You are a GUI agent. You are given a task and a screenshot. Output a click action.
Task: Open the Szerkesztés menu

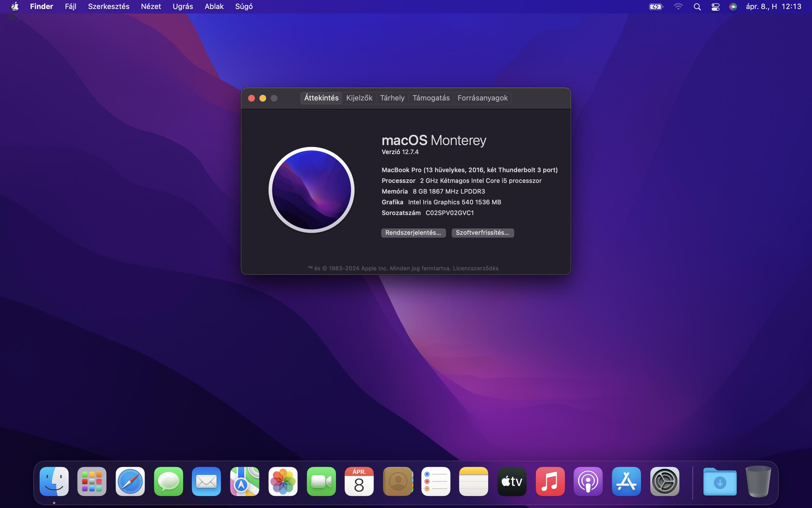click(108, 6)
